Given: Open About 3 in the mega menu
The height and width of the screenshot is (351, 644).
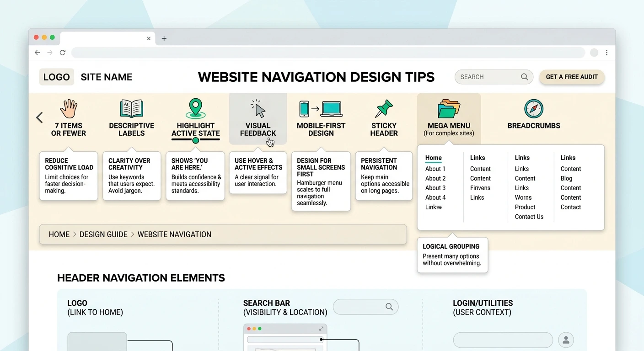Looking at the screenshot, I should tap(435, 188).
